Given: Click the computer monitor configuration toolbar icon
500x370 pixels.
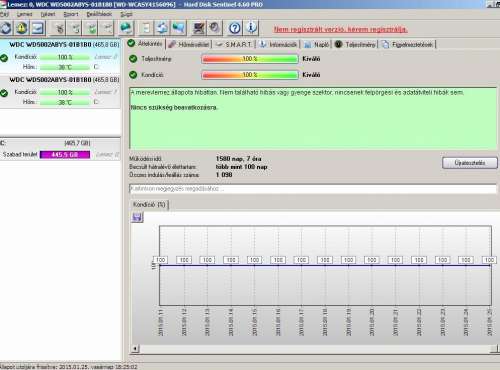Looking at the screenshot, I should coord(199,28).
